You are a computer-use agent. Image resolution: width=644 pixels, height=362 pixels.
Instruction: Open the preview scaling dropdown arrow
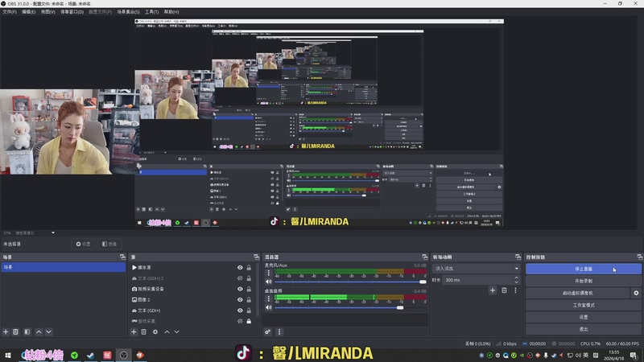[x=53, y=232]
